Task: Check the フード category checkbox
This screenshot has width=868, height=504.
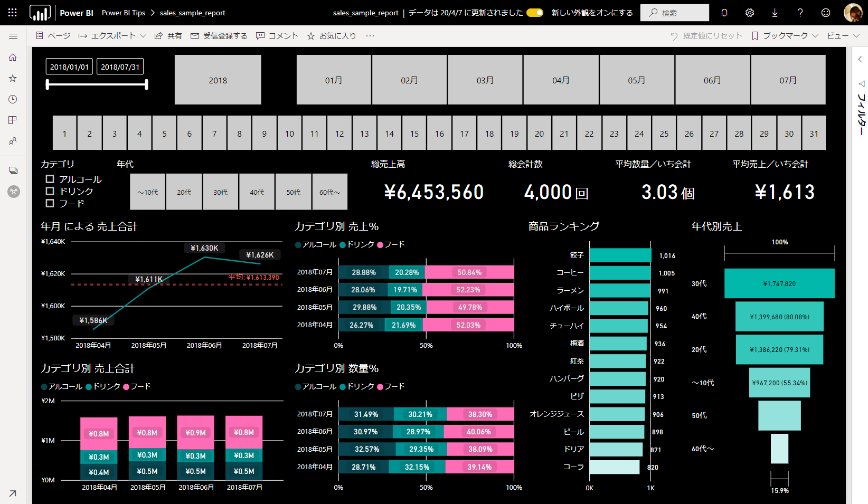Action: pyautogui.click(x=50, y=203)
